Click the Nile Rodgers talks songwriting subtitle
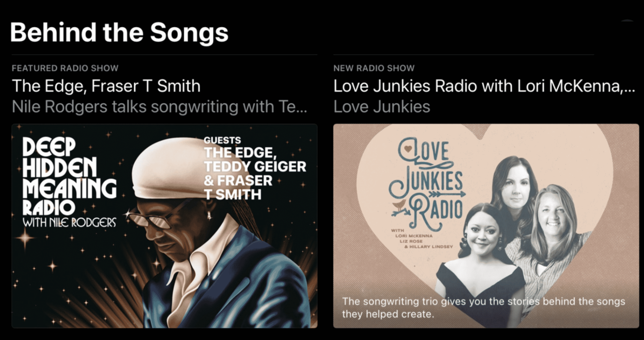This screenshot has width=644, height=340. tap(159, 107)
